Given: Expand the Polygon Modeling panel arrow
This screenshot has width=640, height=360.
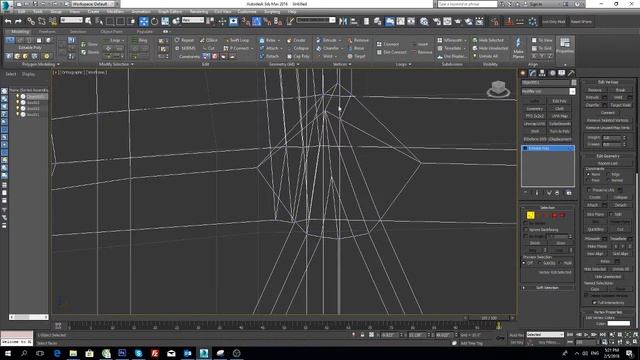Looking at the screenshot, I should click(58, 64).
